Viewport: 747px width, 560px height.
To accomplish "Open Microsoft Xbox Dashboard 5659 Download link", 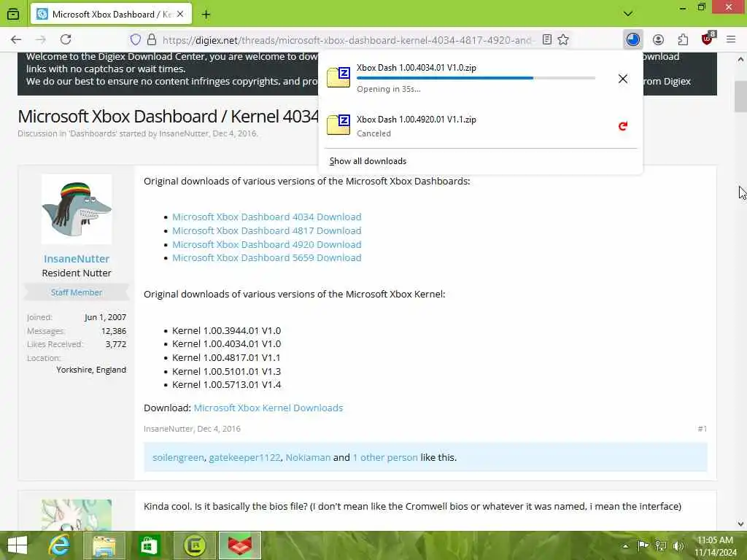I will 267,257.
